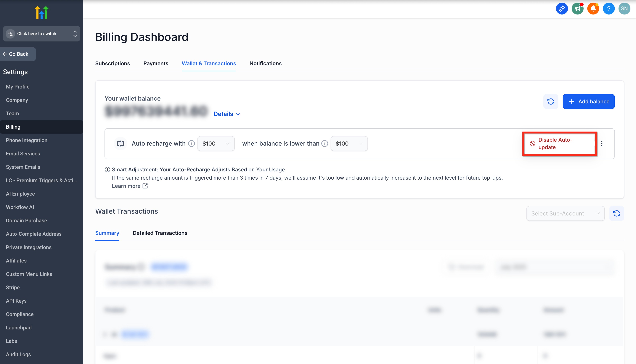
Task: Open the balance threshold amount dropdown
Action: 349,144
